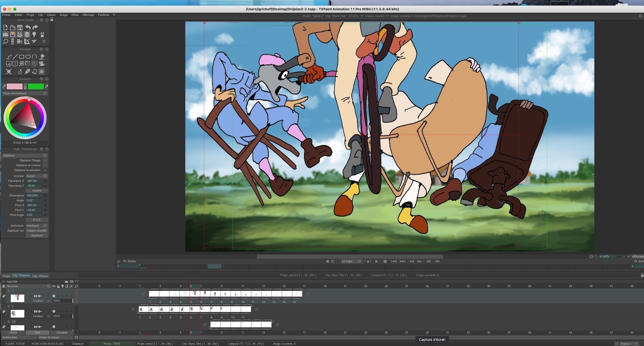Select the magnifier zoom icon

click(5, 42)
